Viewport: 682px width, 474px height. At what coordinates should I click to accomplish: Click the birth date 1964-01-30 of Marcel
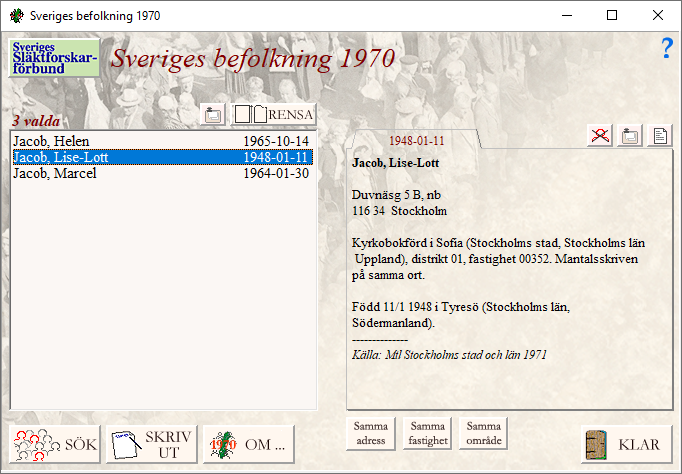coord(276,173)
